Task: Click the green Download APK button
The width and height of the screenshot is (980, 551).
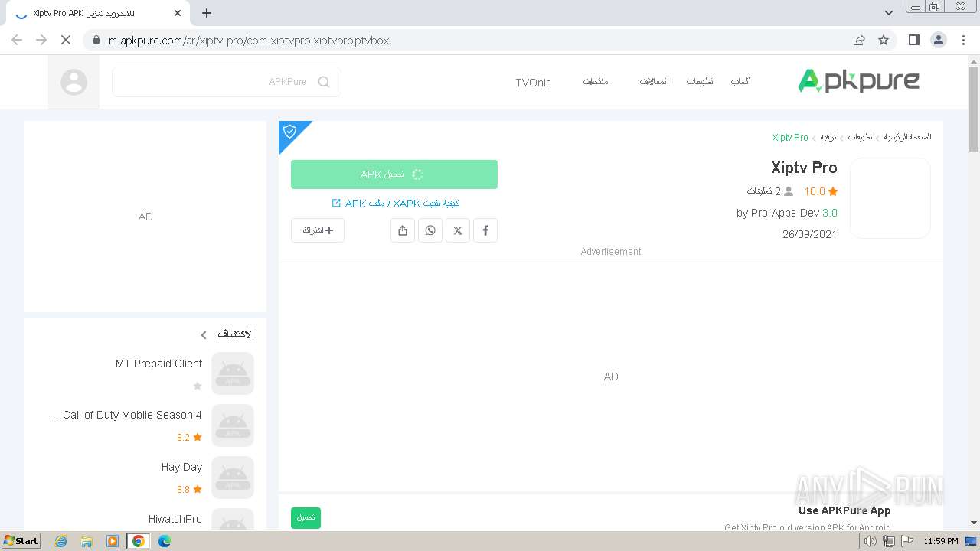Action: [394, 174]
